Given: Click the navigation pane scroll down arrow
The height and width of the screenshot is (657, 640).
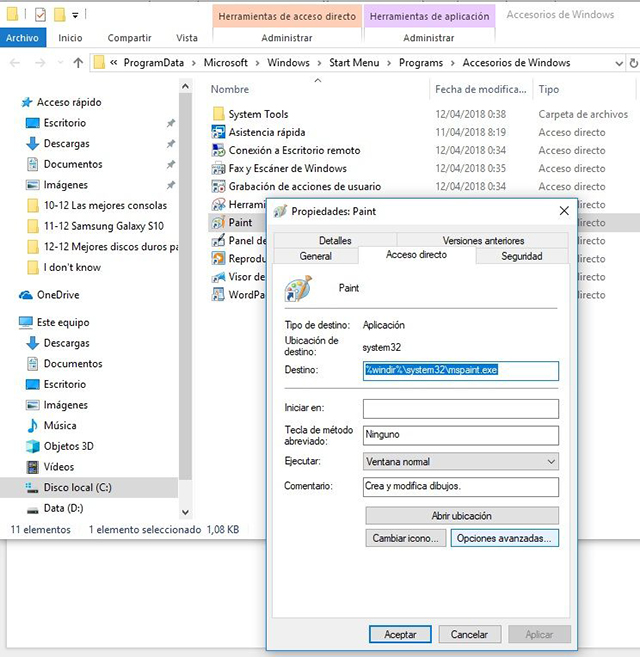Looking at the screenshot, I should [185, 512].
